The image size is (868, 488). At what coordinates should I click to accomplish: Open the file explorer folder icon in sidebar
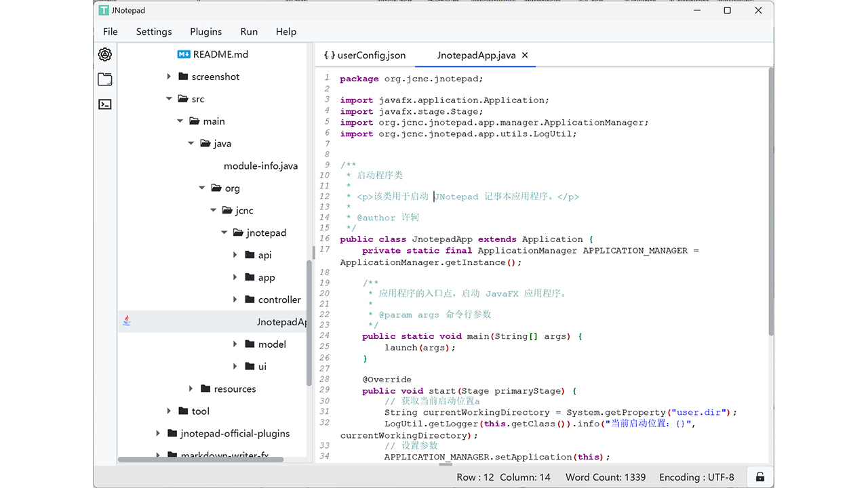coord(104,79)
